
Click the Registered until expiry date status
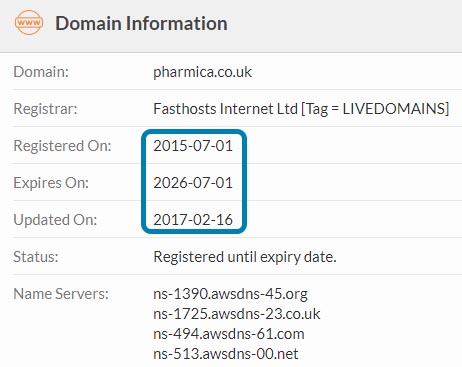point(245,257)
